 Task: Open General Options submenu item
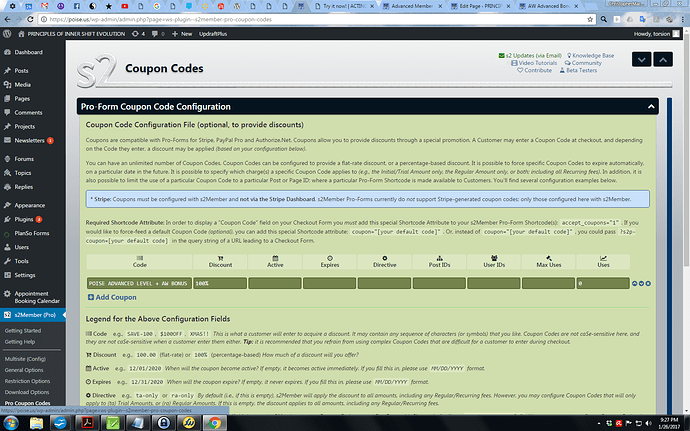coord(24,370)
